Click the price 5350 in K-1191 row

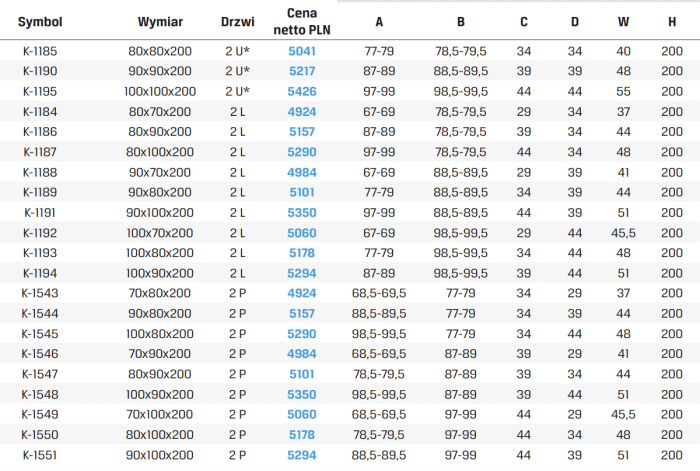click(302, 213)
